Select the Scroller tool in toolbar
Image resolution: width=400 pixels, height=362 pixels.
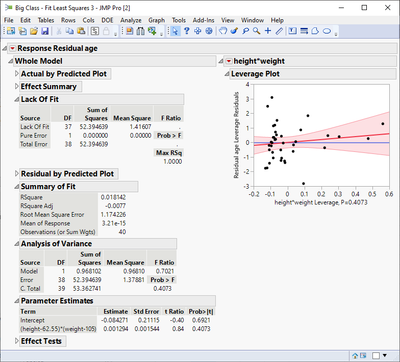click(209, 31)
